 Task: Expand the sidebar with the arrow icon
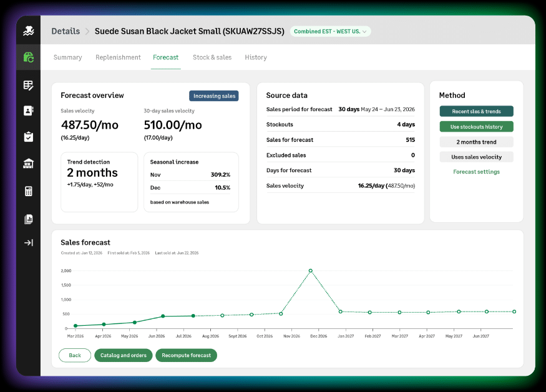pyautogui.click(x=29, y=243)
